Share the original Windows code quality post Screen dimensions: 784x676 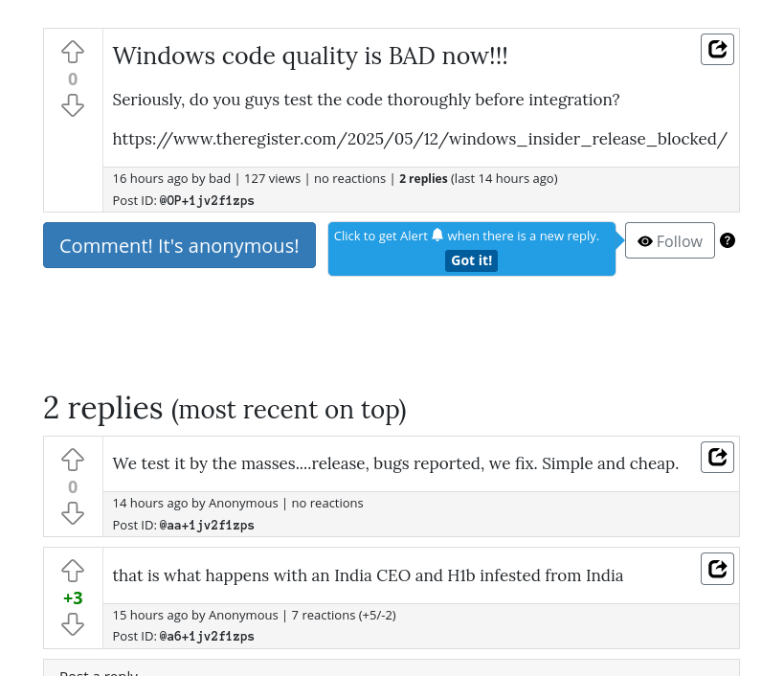(717, 50)
